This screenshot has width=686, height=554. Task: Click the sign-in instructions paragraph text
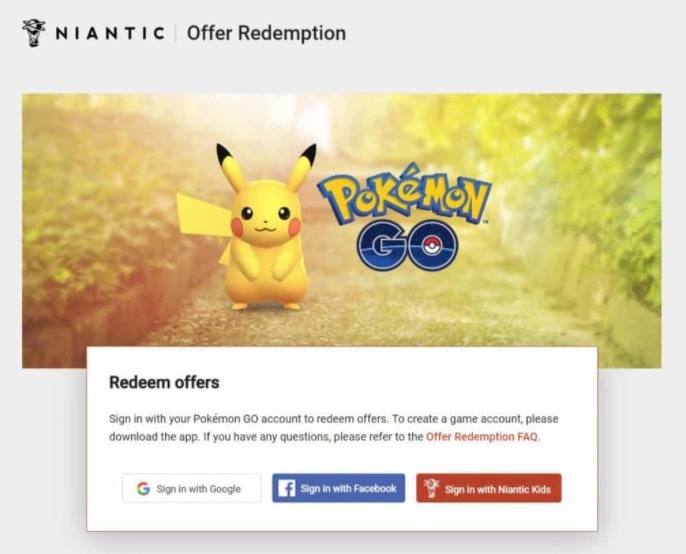pyautogui.click(x=320, y=419)
